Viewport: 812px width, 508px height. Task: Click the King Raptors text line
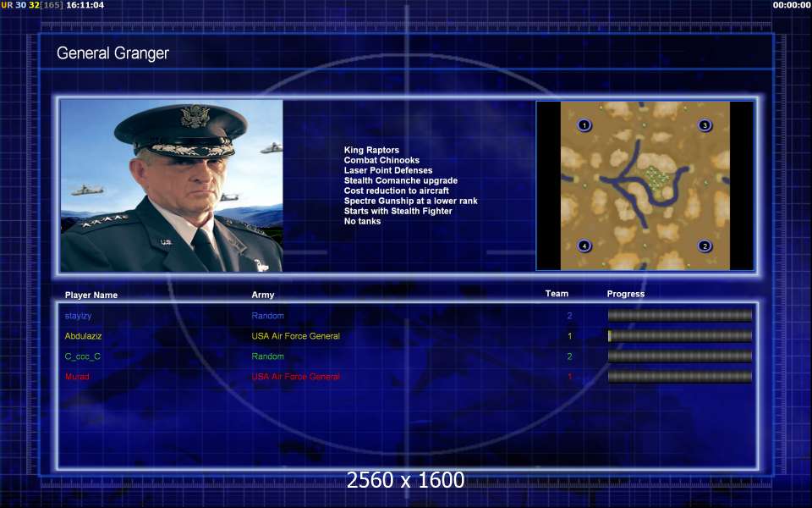click(x=371, y=150)
